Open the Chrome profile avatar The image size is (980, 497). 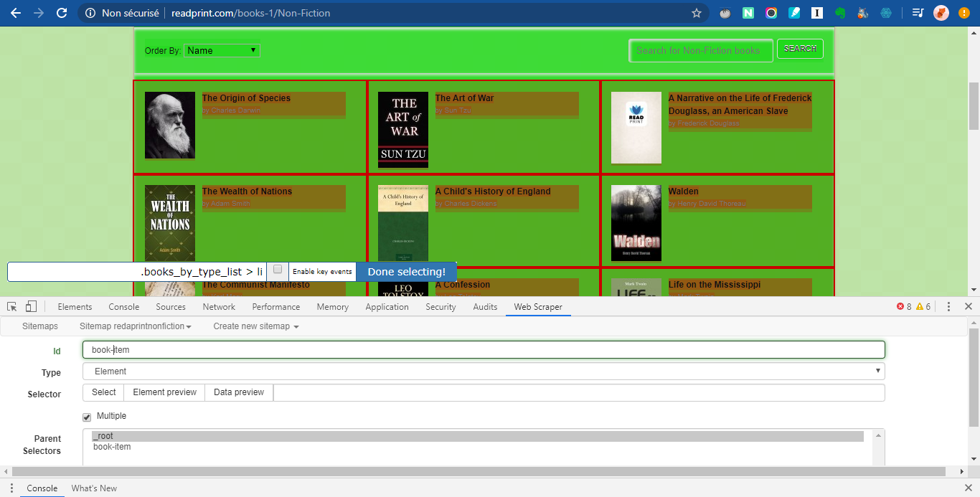(x=941, y=13)
